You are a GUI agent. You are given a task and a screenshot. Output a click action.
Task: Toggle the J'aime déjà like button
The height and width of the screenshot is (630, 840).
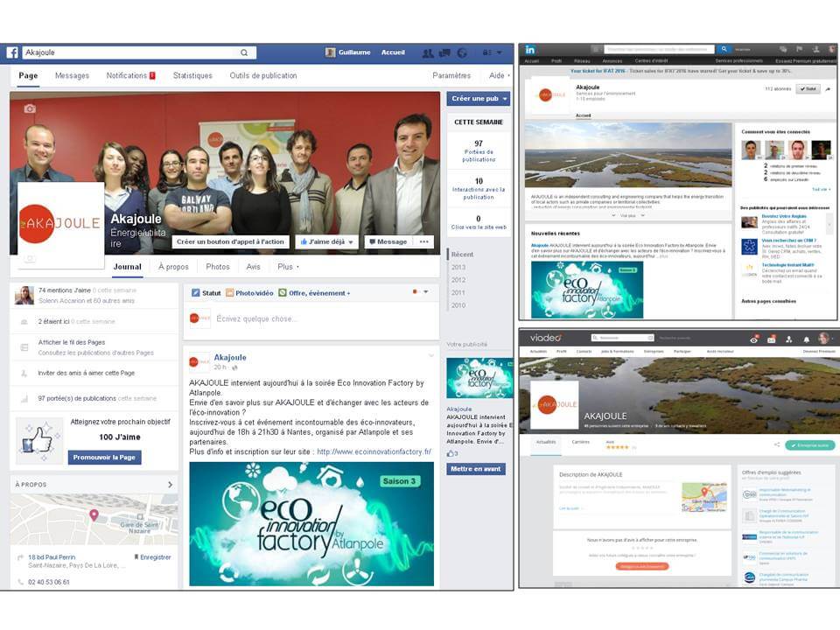(x=326, y=241)
